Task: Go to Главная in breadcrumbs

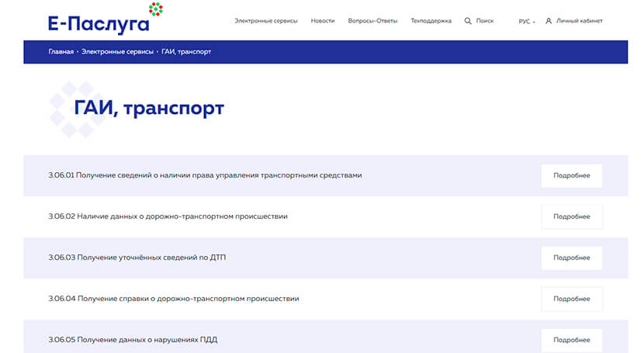Action: pyautogui.click(x=61, y=52)
